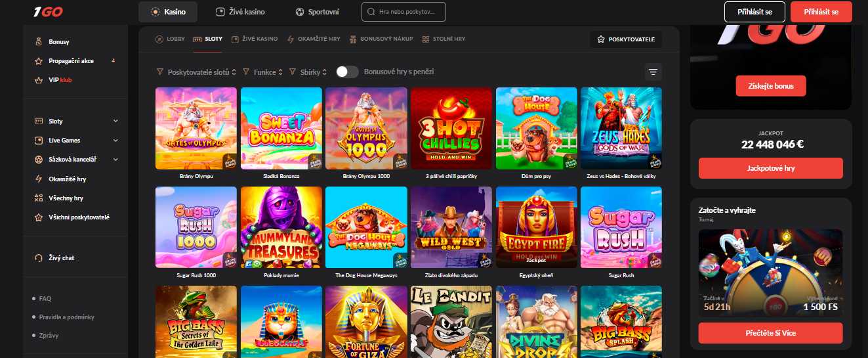Switch to Živé kasino top tab

241,12
